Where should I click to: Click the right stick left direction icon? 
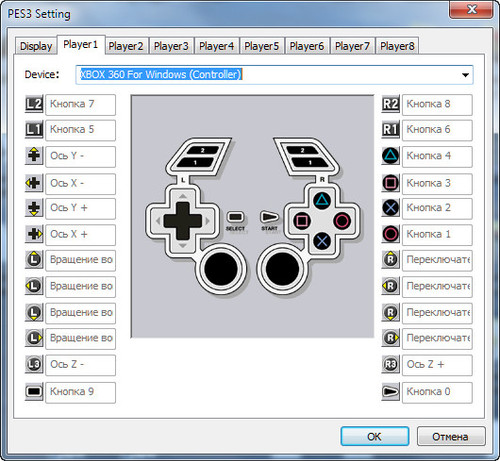(391, 286)
